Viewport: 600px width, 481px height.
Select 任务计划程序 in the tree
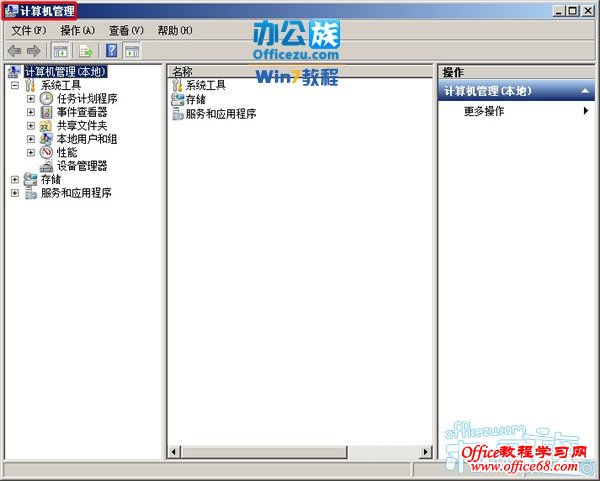click(x=87, y=99)
